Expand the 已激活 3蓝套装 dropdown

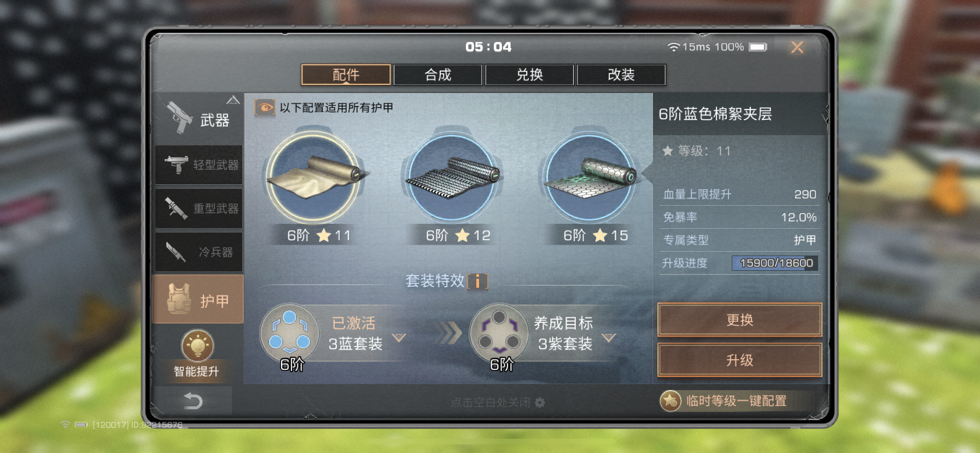(399, 338)
